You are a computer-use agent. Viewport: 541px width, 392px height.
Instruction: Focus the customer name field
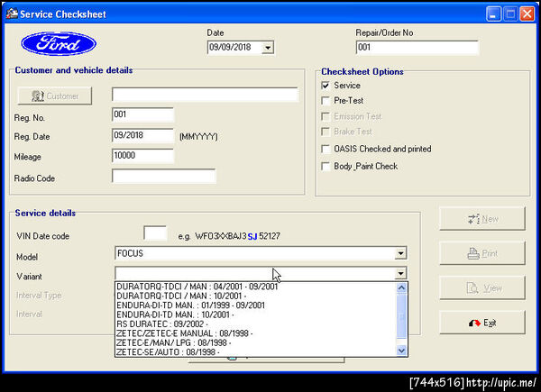click(x=205, y=95)
